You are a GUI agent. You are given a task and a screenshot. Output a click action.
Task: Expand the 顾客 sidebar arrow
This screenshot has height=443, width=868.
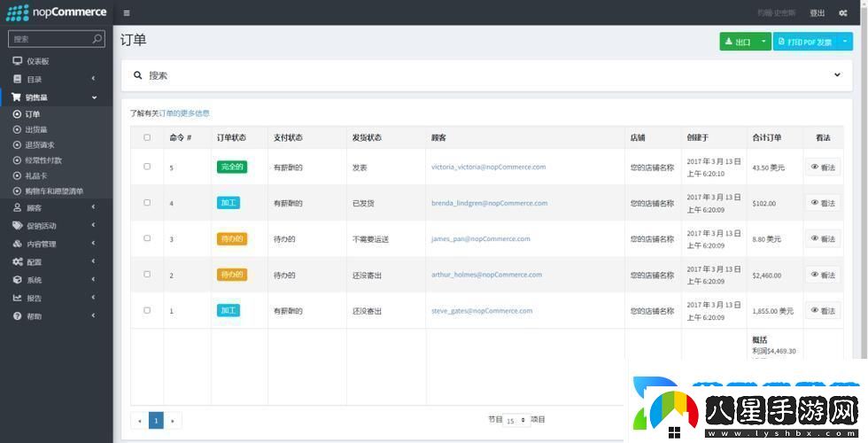94,207
